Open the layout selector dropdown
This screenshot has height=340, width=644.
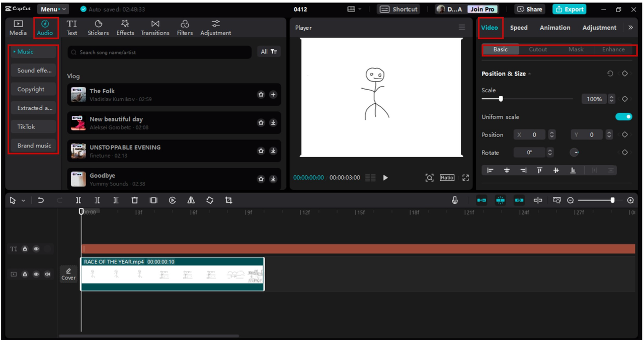coord(354,9)
